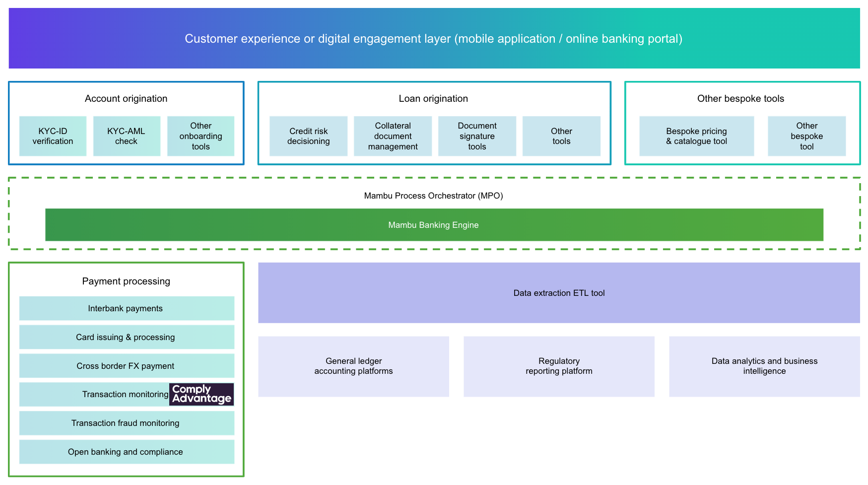Click the Other bespoke tools heading

740,98
